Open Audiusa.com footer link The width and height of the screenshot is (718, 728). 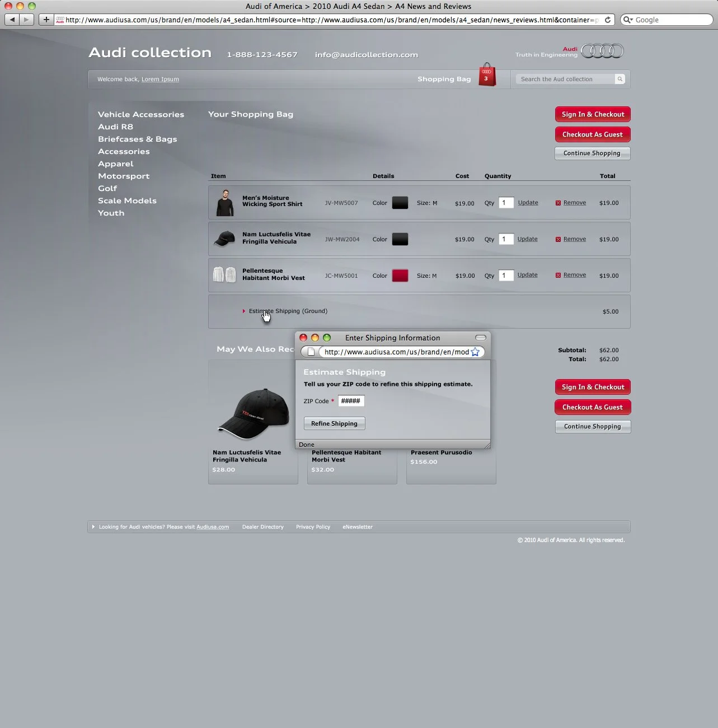coord(213,527)
